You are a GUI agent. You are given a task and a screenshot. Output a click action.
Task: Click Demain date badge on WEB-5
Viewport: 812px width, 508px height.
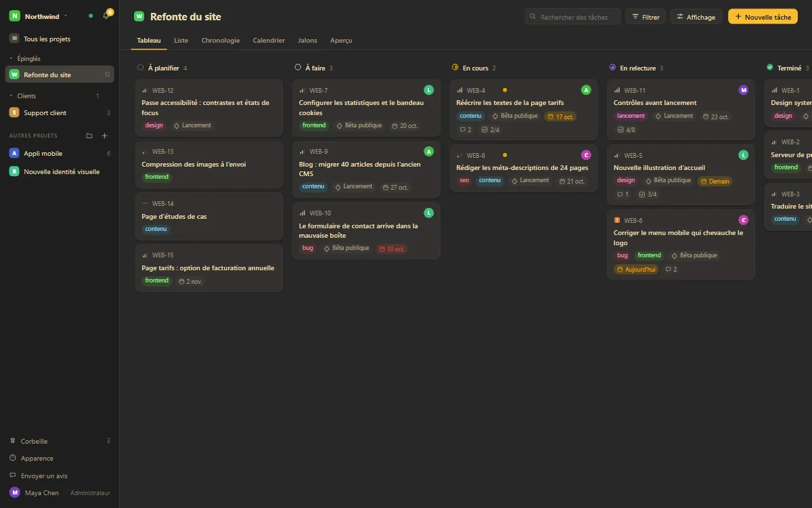click(x=715, y=181)
